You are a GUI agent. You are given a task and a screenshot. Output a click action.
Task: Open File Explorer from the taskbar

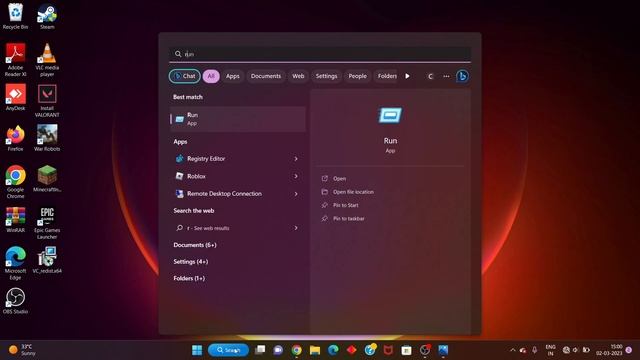click(x=315, y=350)
